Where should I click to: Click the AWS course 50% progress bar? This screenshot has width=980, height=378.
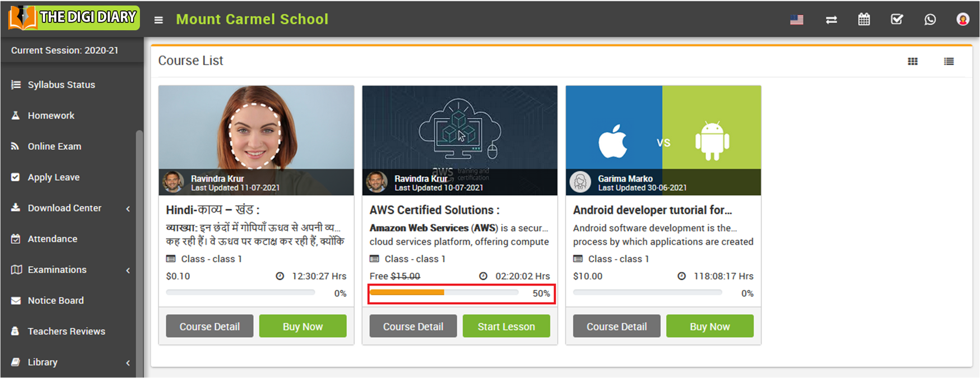click(x=444, y=293)
